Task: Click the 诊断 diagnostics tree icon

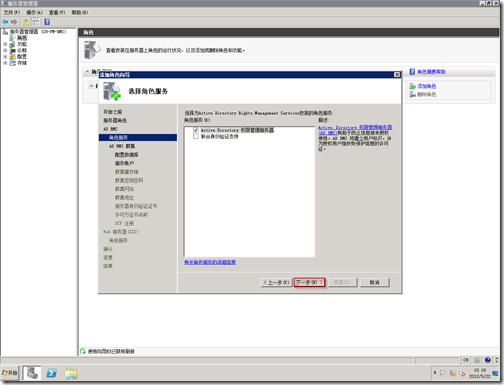Action: pos(13,50)
